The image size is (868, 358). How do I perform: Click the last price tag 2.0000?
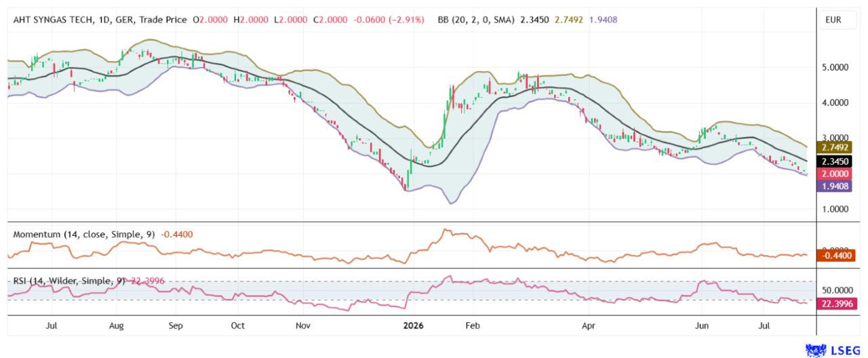tap(833, 174)
